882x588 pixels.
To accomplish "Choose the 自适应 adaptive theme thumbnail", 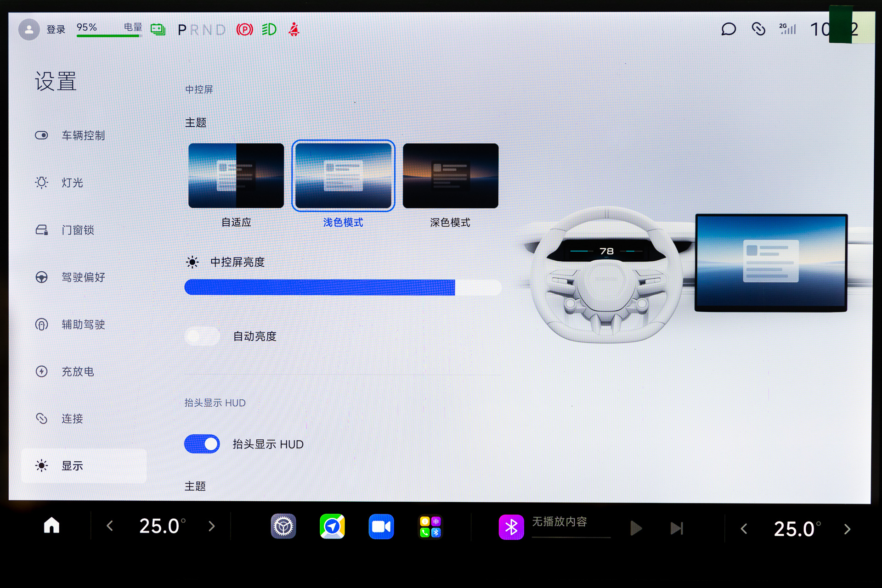I will pos(236,176).
